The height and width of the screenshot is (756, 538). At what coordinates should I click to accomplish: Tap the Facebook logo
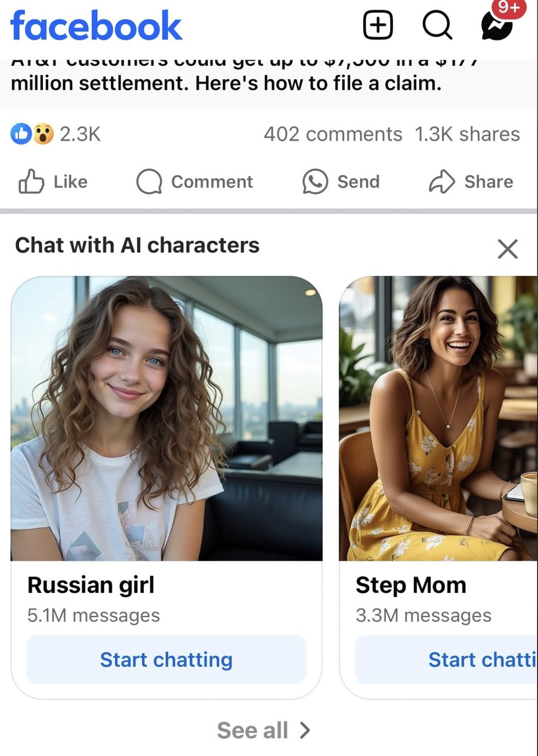tap(96, 26)
